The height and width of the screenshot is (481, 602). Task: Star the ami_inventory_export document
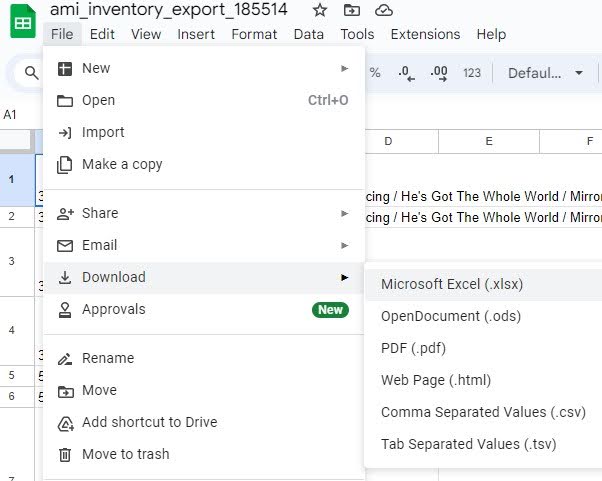pyautogui.click(x=319, y=10)
